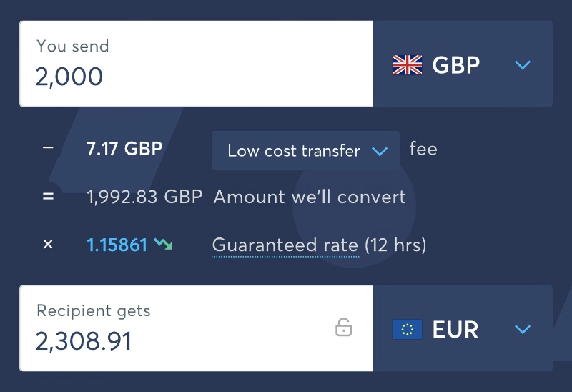572x392 pixels.
Task: Click the green rate trend arrow icon
Action: pyautogui.click(x=163, y=245)
